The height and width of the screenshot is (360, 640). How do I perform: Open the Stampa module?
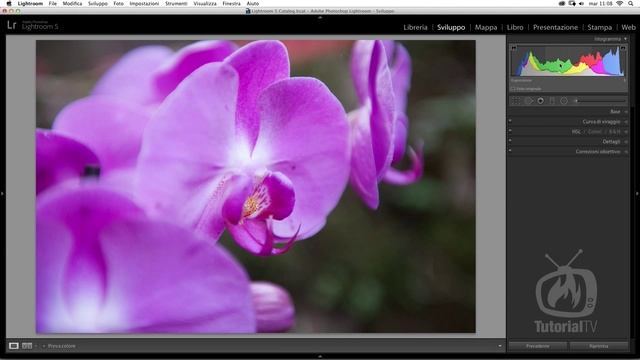599,27
